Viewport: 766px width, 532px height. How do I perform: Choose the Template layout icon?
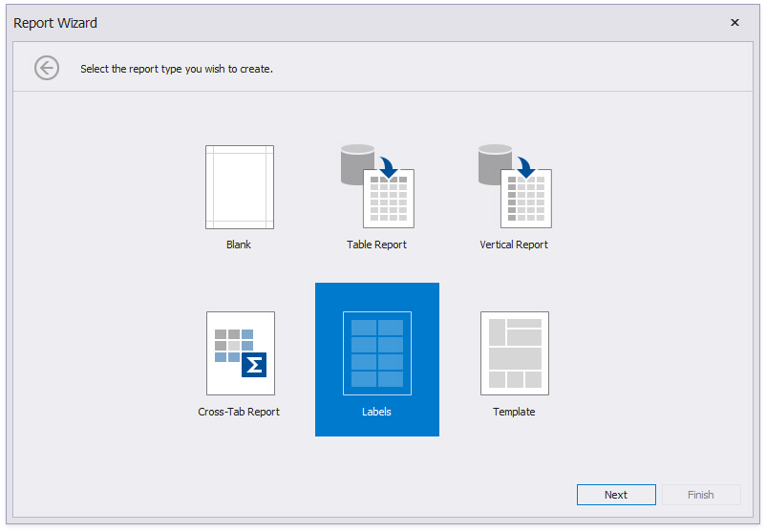515,353
